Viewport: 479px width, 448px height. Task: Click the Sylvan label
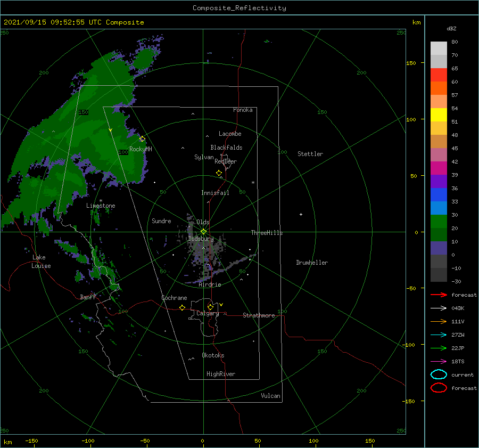click(x=204, y=157)
